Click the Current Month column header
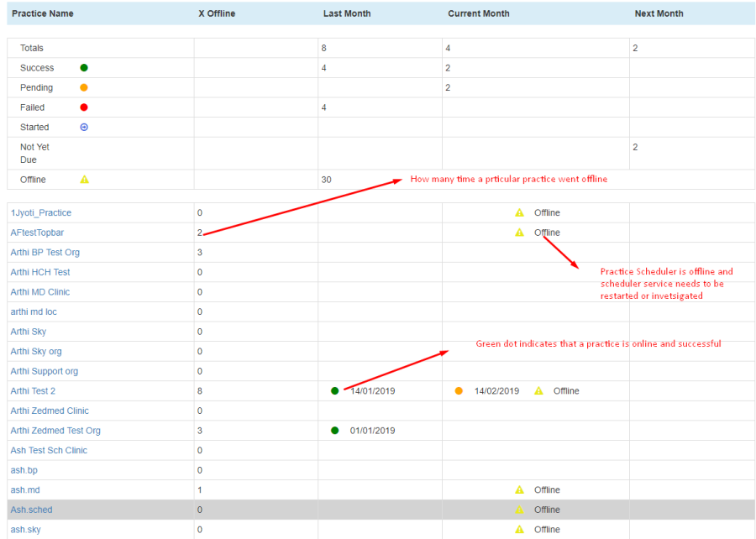756x539 pixels. (x=479, y=13)
